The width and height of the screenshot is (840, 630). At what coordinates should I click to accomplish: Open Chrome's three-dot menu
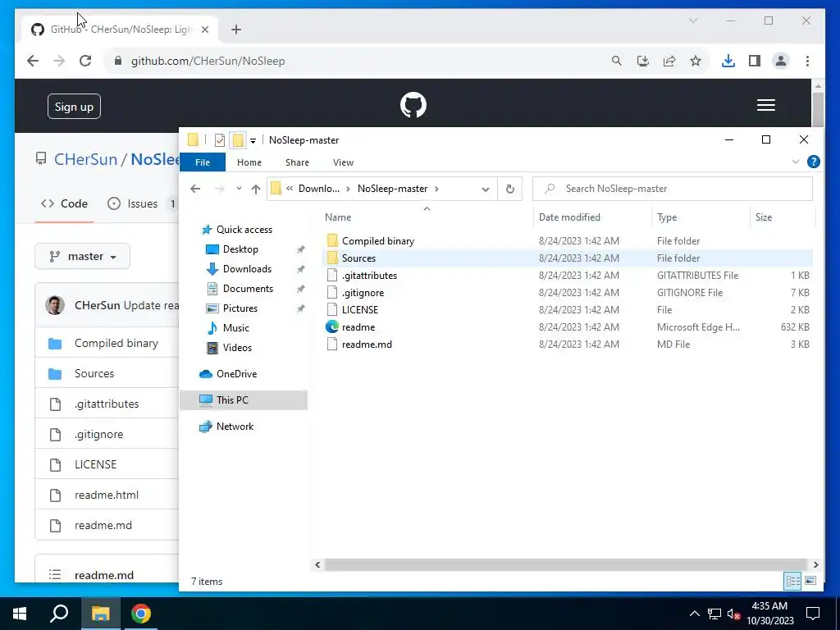click(807, 61)
